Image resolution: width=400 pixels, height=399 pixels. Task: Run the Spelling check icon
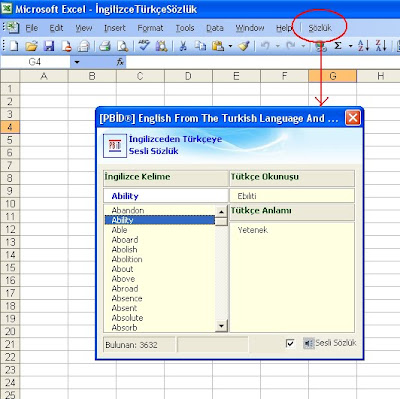click(x=144, y=46)
